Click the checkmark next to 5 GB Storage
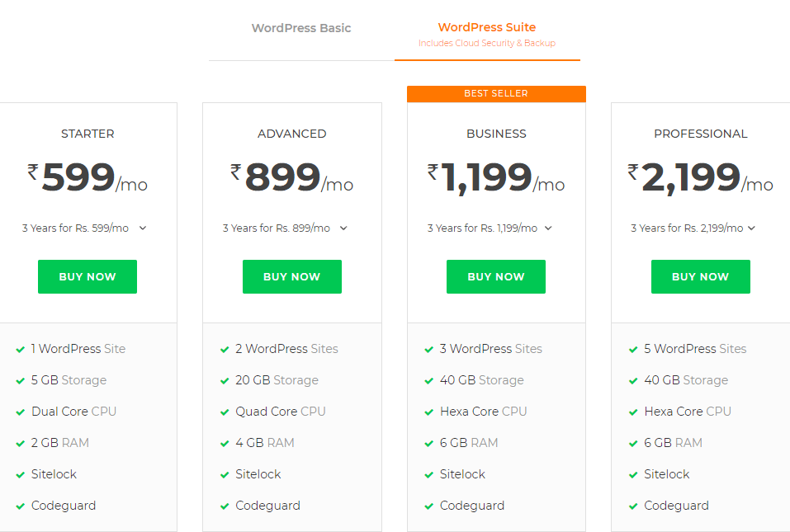This screenshot has height=532, width=790. point(20,379)
